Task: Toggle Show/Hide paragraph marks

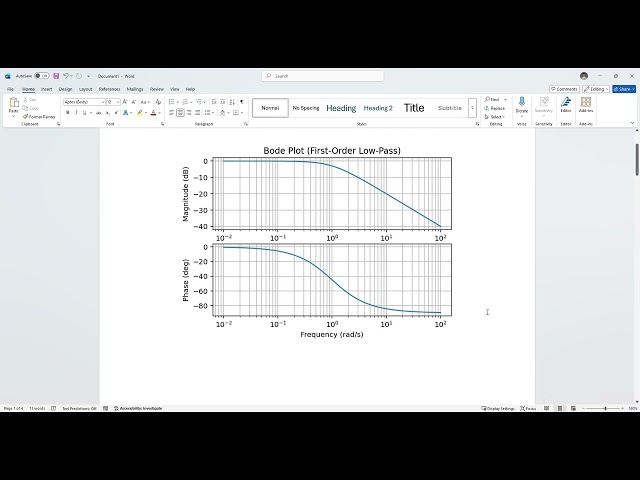Action: click(x=242, y=102)
